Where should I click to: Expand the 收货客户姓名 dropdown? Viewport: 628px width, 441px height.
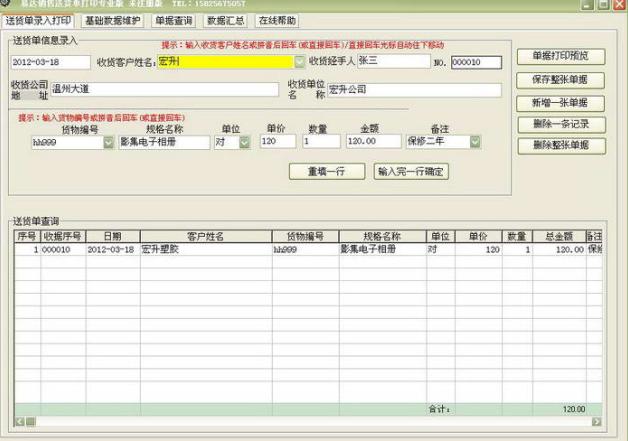(299, 62)
